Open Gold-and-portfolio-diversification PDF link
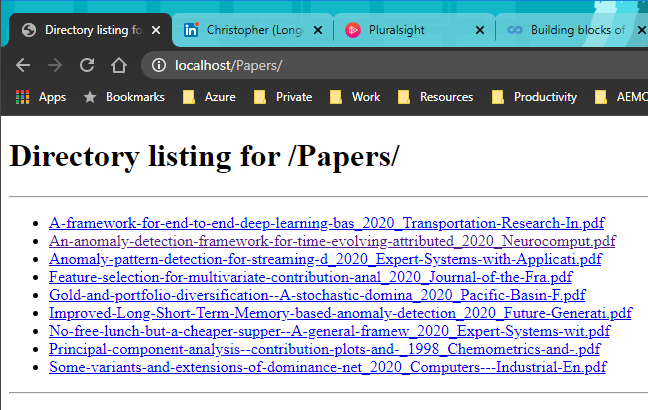The image size is (648, 410). coord(317,295)
